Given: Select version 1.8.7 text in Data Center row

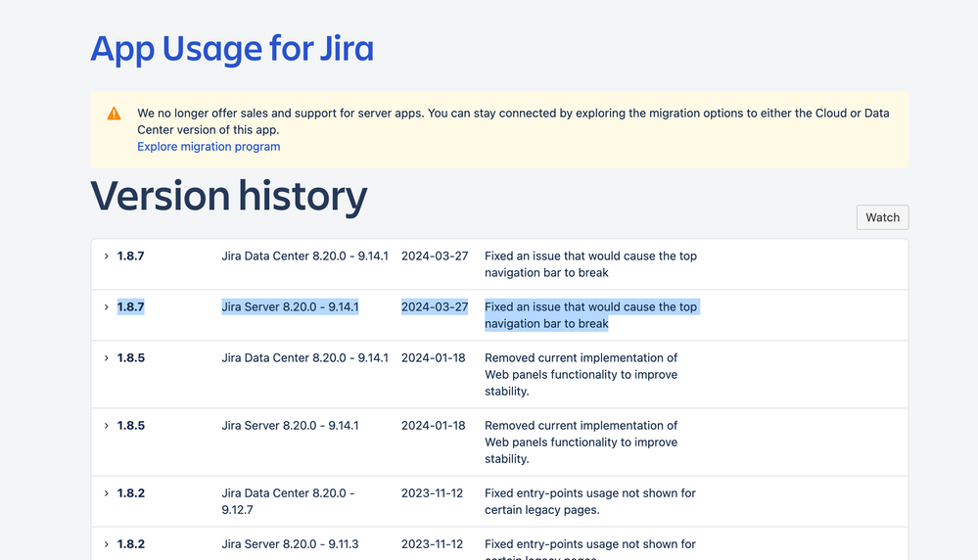Looking at the screenshot, I should click(x=131, y=256).
